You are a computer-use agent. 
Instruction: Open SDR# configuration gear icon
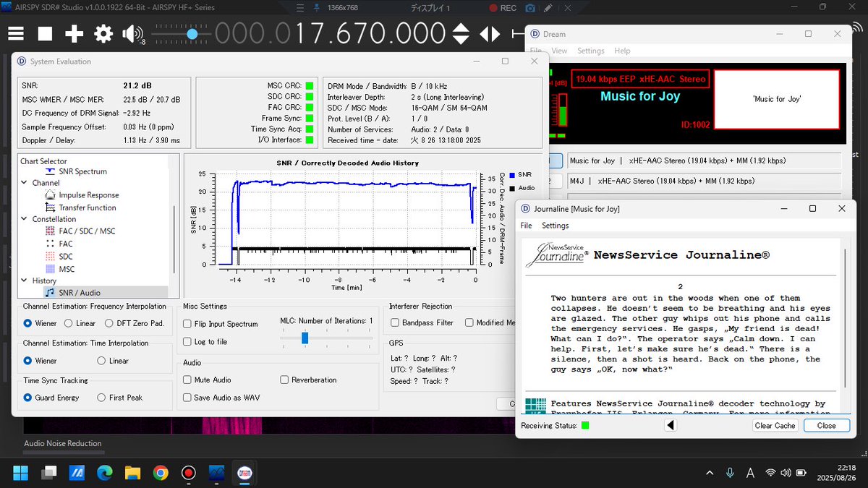point(103,33)
